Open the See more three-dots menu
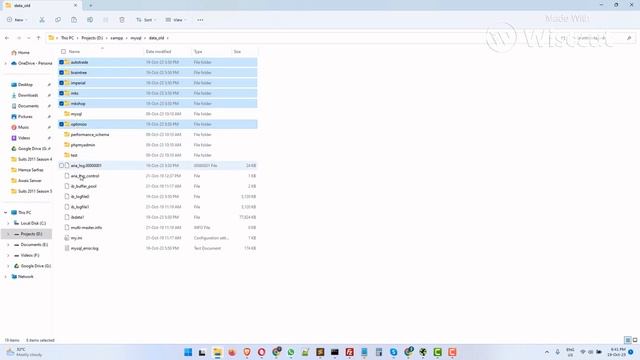 point(200,20)
